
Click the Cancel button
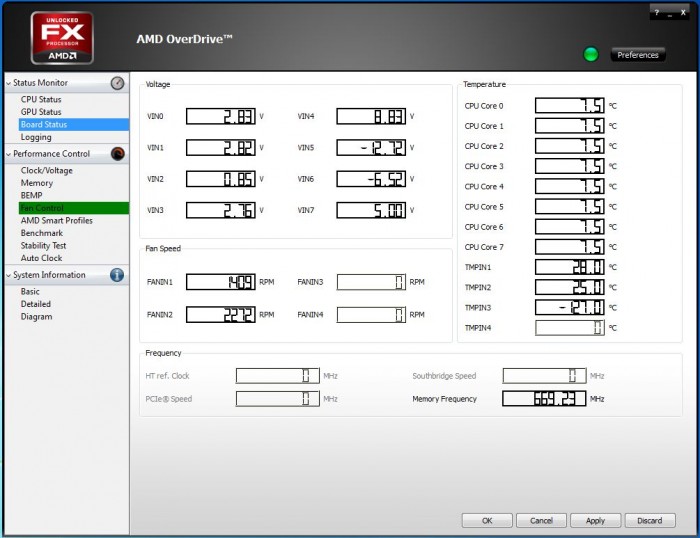click(541, 521)
